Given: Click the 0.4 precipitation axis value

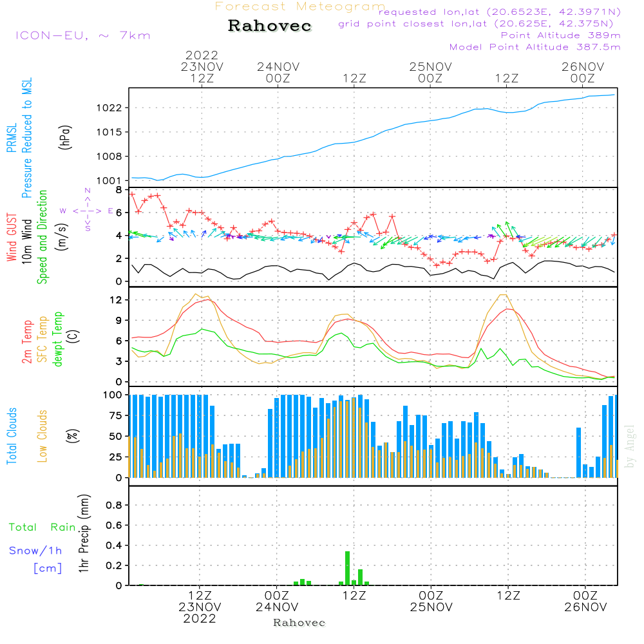Looking at the screenshot, I should [x=114, y=545].
